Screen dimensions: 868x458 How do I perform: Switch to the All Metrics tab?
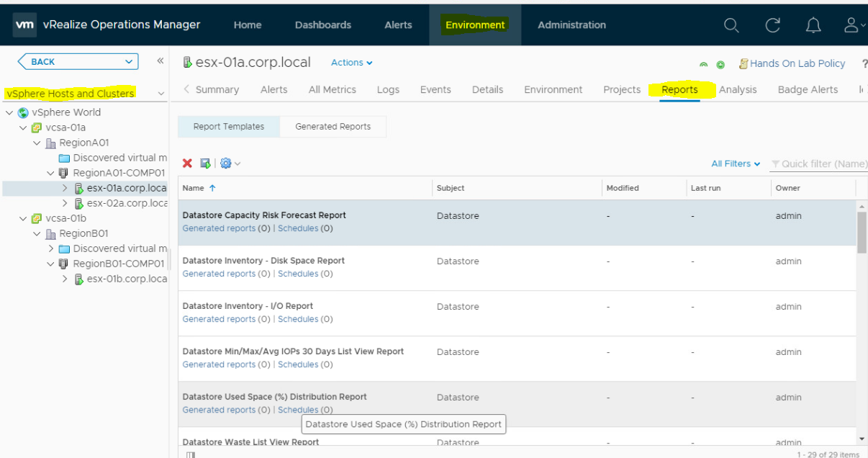click(x=332, y=89)
